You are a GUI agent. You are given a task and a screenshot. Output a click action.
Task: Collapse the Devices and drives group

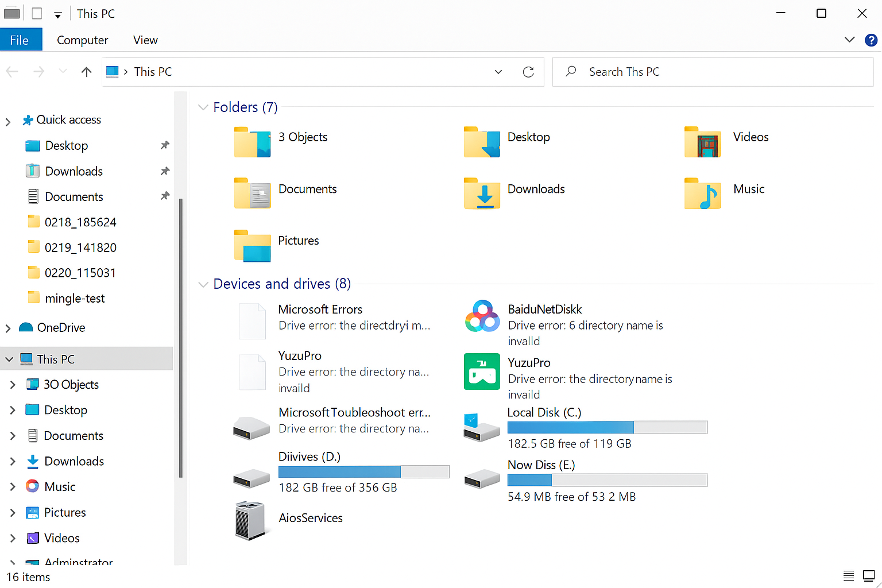coord(203,284)
